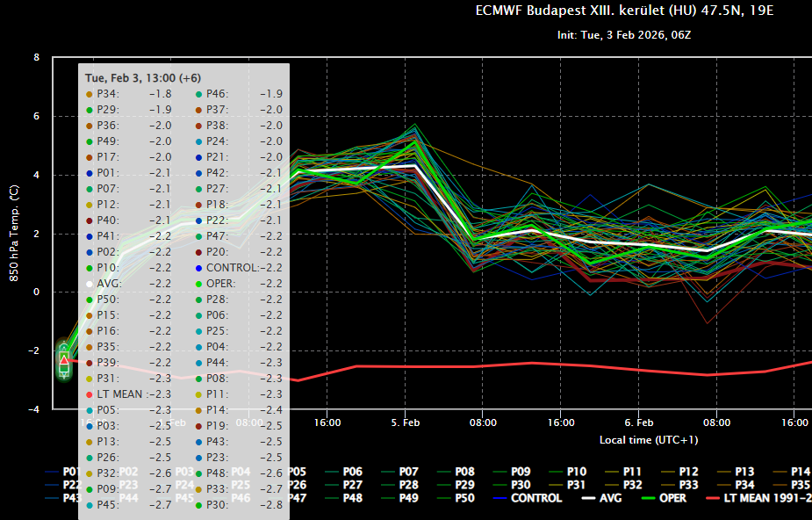The width and height of the screenshot is (812, 520).
Task: Click the 6. Feb x-axis label
Action: 638,422
